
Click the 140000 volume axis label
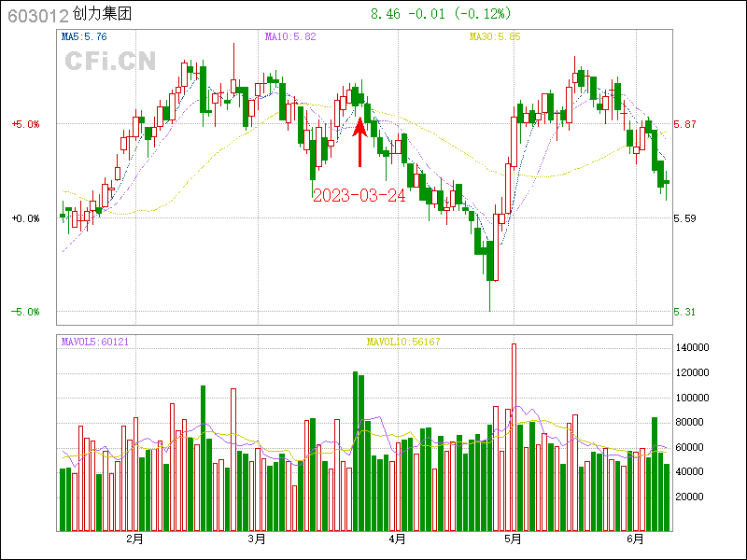(692, 348)
